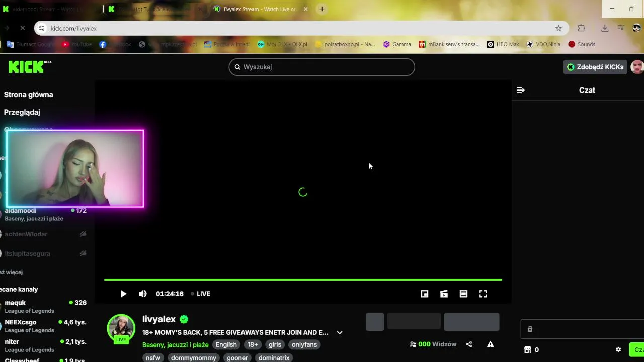The height and width of the screenshot is (362, 644).
Task: Click the Kick logo in the header
Action: (29, 67)
